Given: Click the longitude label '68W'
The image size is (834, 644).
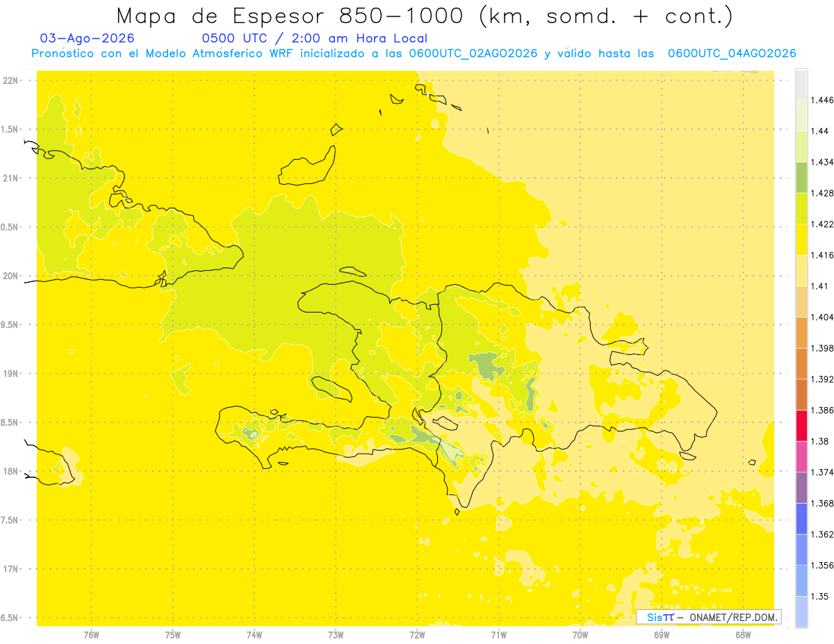Looking at the screenshot, I should pyautogui.click(x=743, y=635).
